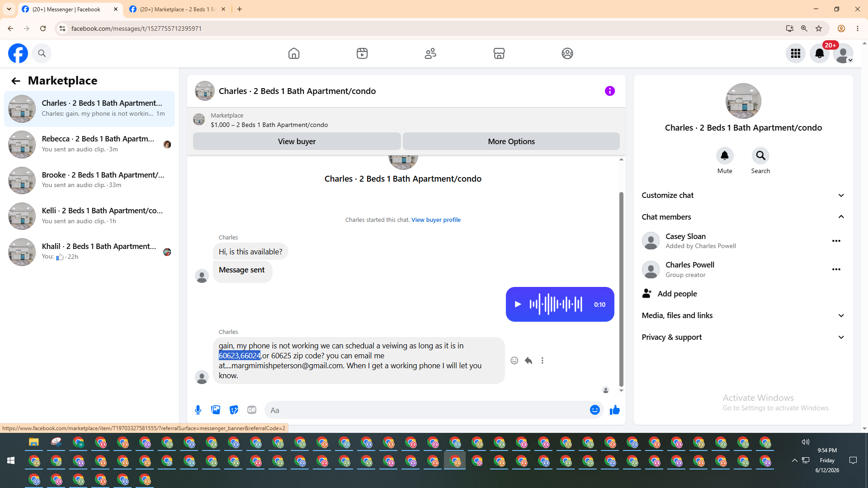
Task: Open the Khalil apartment conversation
Action: click(x=90, y=252)
